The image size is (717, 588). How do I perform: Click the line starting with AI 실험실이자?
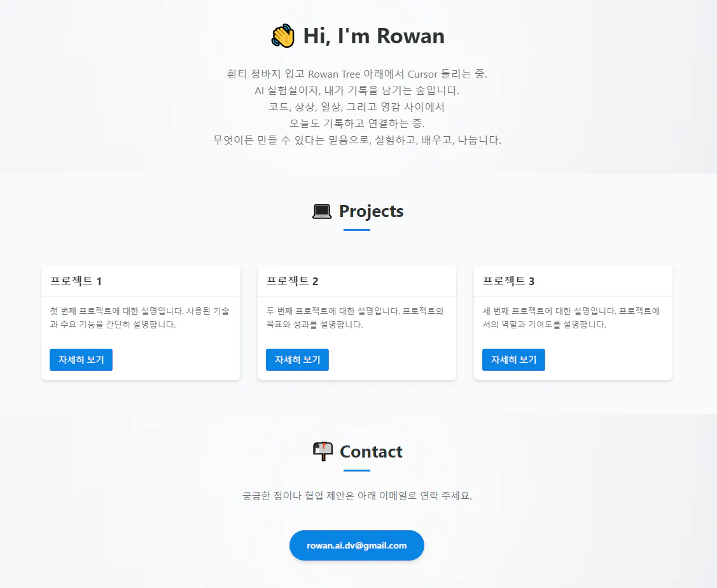357,90
